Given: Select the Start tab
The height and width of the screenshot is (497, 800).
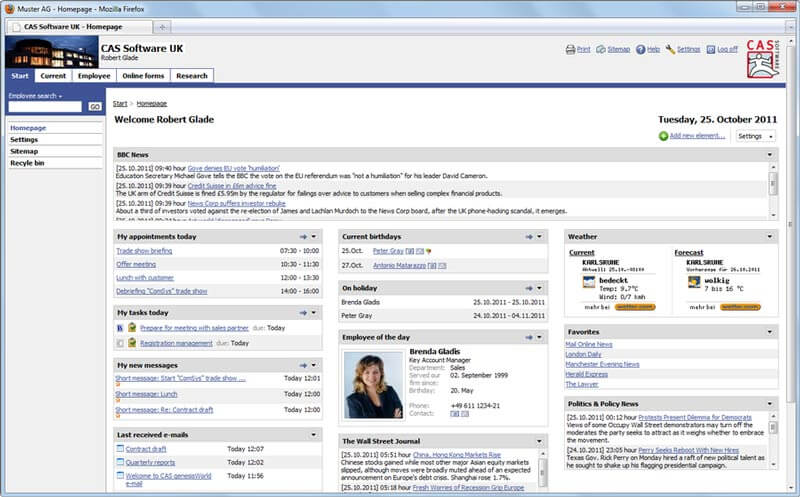Looking at the screenshot, I should click(x=20, y=76).
